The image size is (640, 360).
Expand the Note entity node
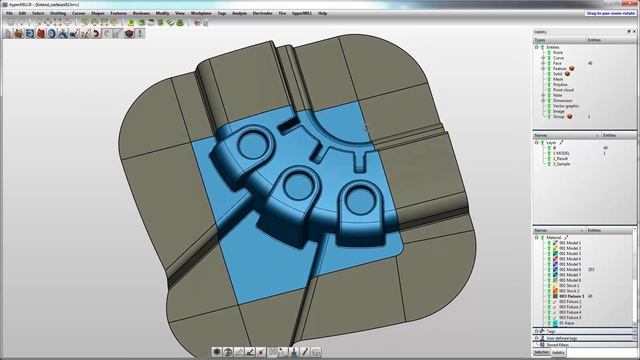543,95
